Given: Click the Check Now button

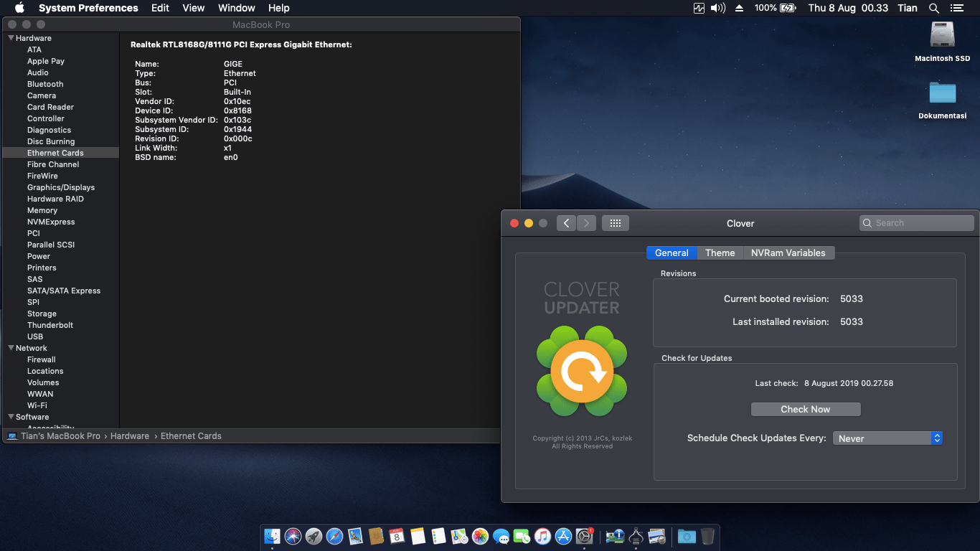Looking at the screenshot, I should pos(806,409).
